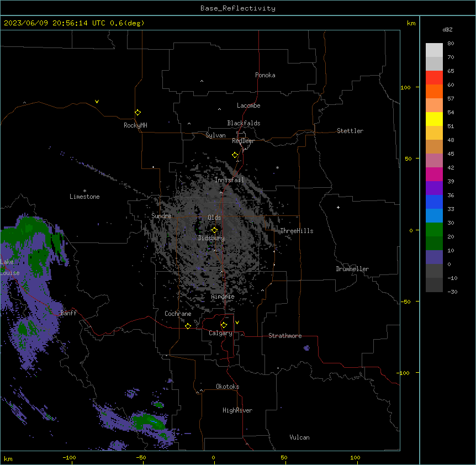Image resolution: width=476 pixels, height=465 pixels.
Task: Click the HighRiver label
Action: [237, 410]
